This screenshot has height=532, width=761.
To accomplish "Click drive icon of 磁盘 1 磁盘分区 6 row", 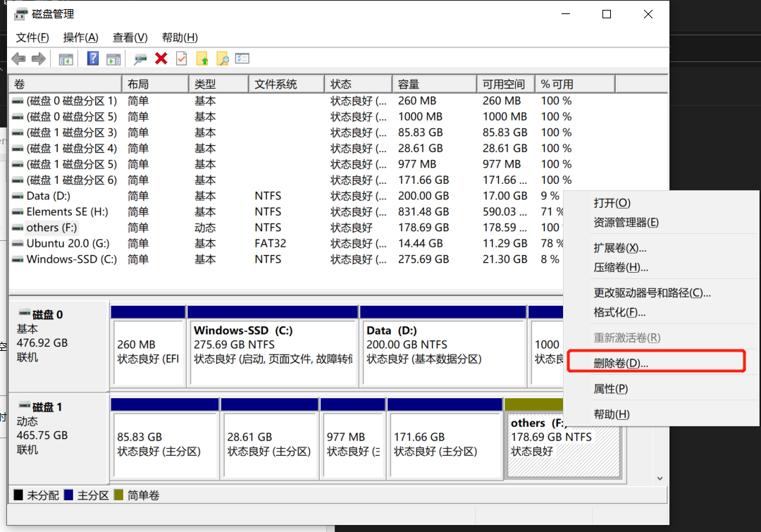I will coord(18,180).
